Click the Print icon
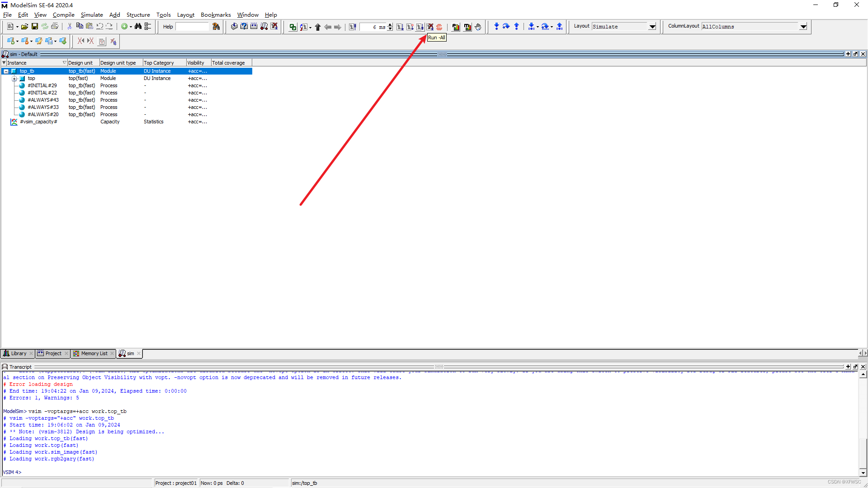The width and height of the screenshot is (868, 488). pyautogui.click(x=55, y=26)
